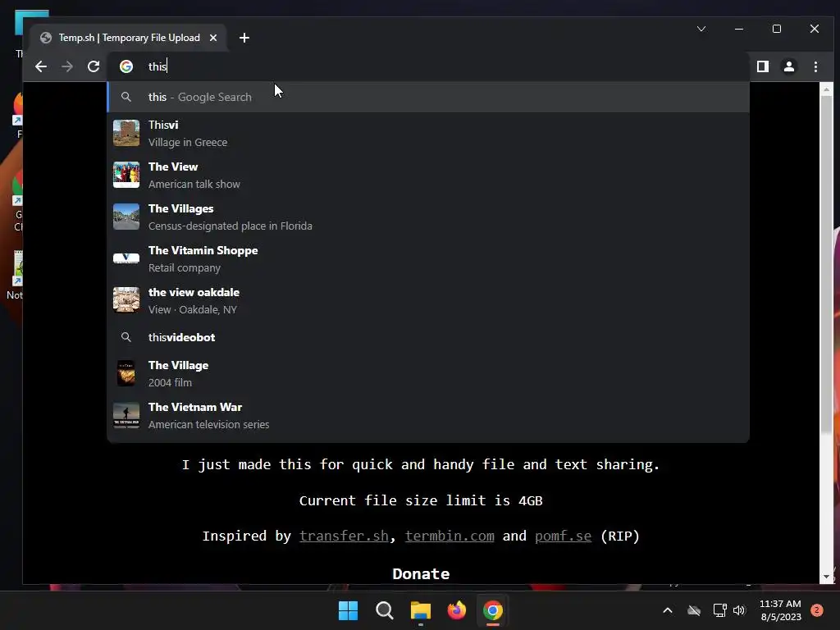The width and height of the screenshot is (840, 630).
Task: Click the Google logo in address bar
Action: point(126,66)
